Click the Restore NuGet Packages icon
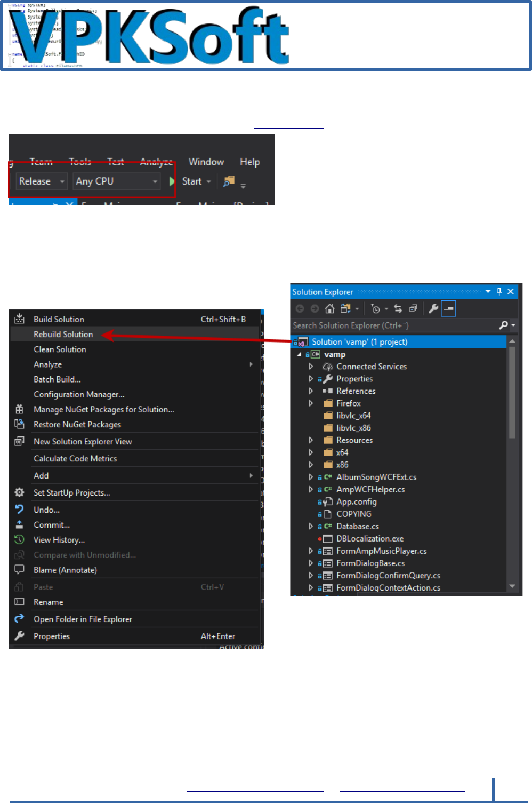Screen dimensions: 532x804 tap(19, 424)
